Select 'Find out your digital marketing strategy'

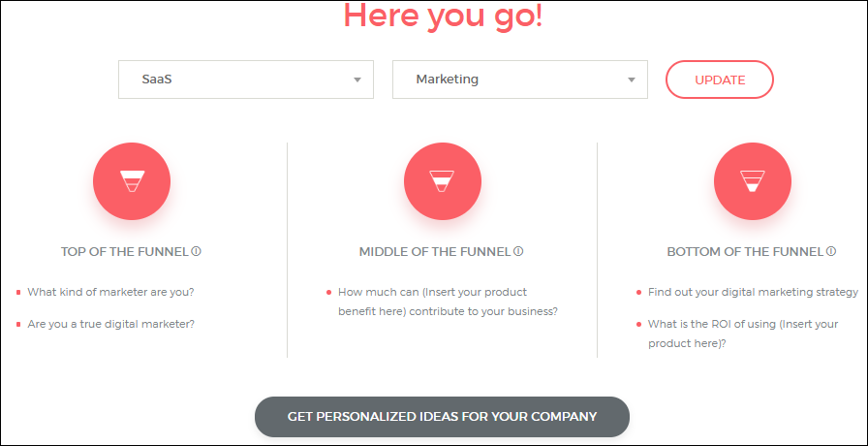(753, 292)
